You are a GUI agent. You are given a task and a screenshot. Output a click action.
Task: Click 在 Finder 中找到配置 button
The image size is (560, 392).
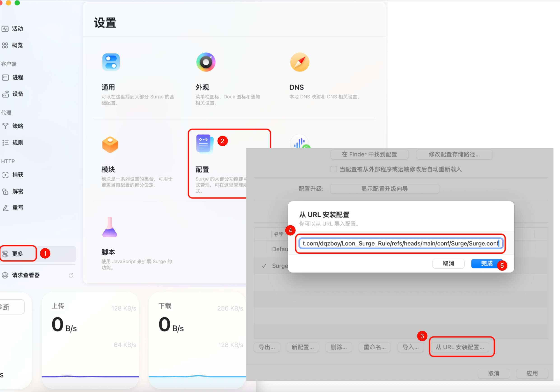pos(369,154)
